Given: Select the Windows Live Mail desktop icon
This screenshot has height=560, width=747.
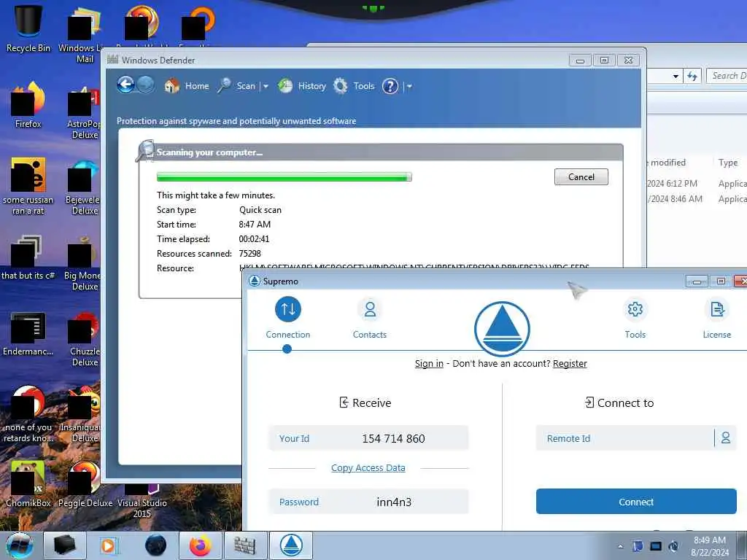Looking at the screenshot, I should coord(82,34).
